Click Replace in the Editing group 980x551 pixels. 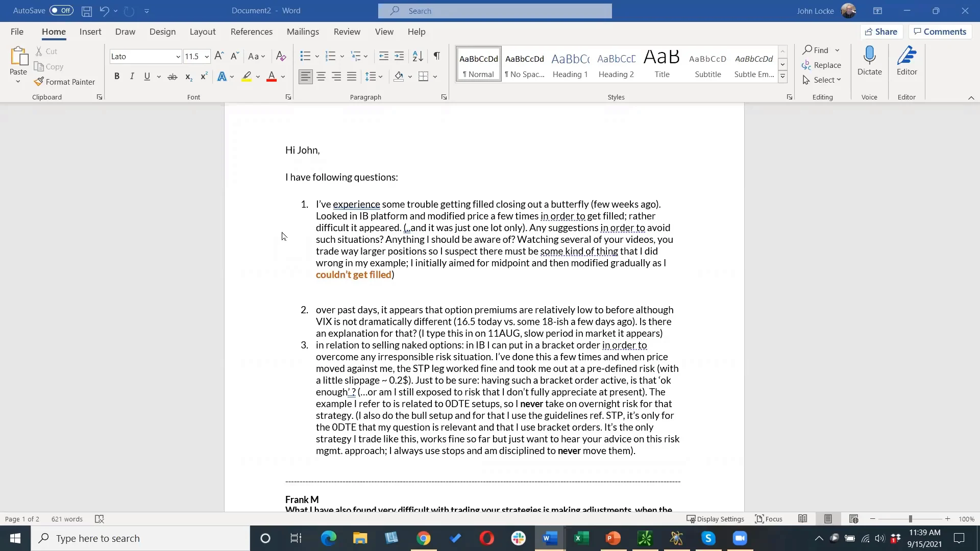pyautogui.click(x=821, y=65)
